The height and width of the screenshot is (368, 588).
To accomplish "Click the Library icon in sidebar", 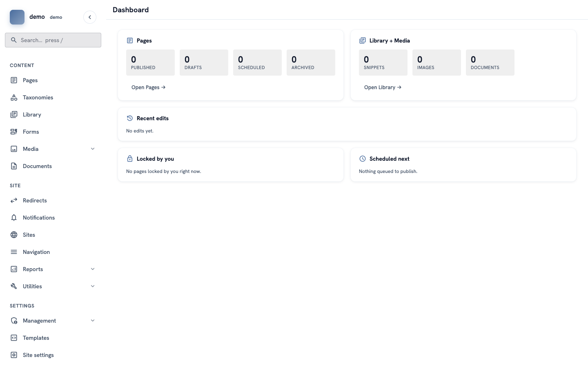I will tap(14, 114).
